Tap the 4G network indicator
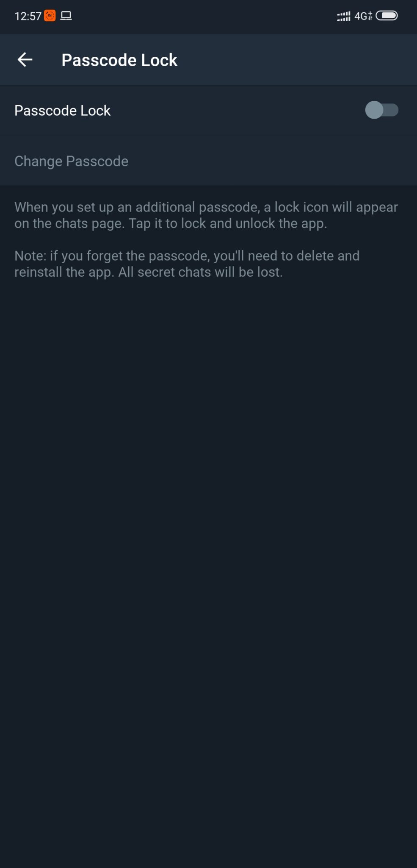The image size is (417, 868). tap(363, 16)
